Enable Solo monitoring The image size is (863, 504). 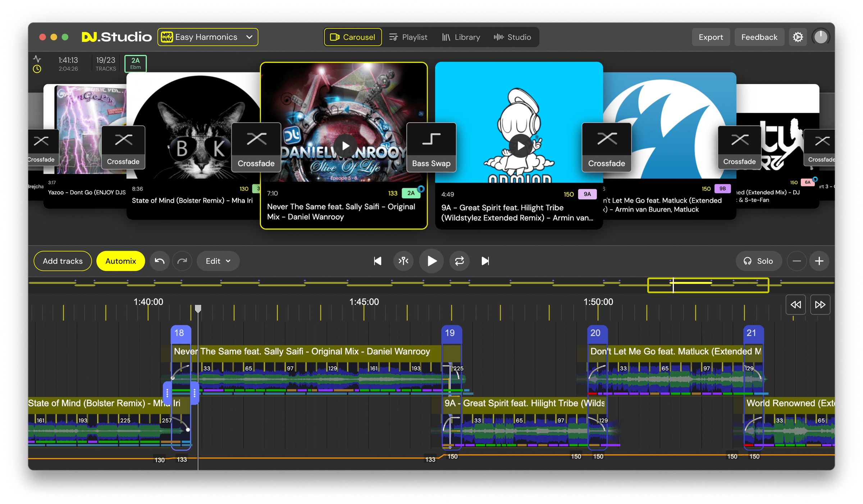[x=759, y=261]
